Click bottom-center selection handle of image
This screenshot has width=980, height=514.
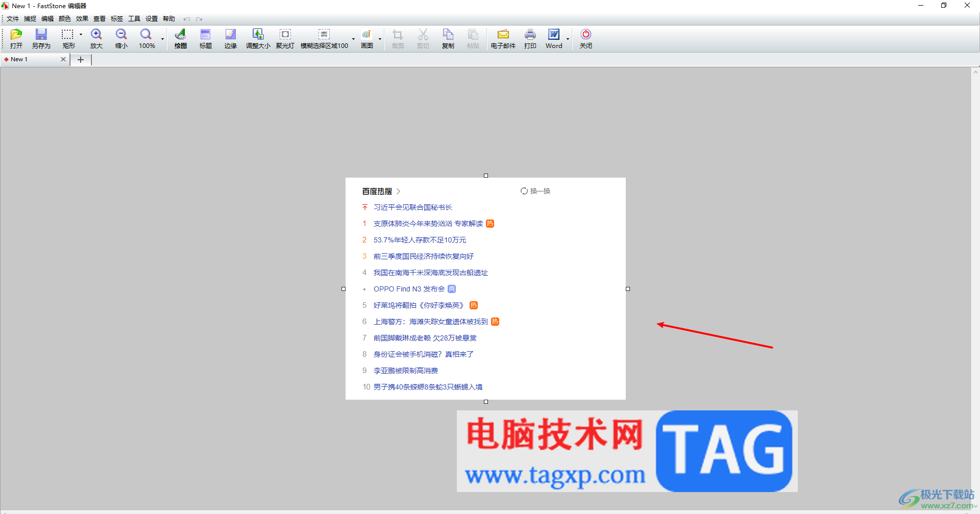point(486,402)
